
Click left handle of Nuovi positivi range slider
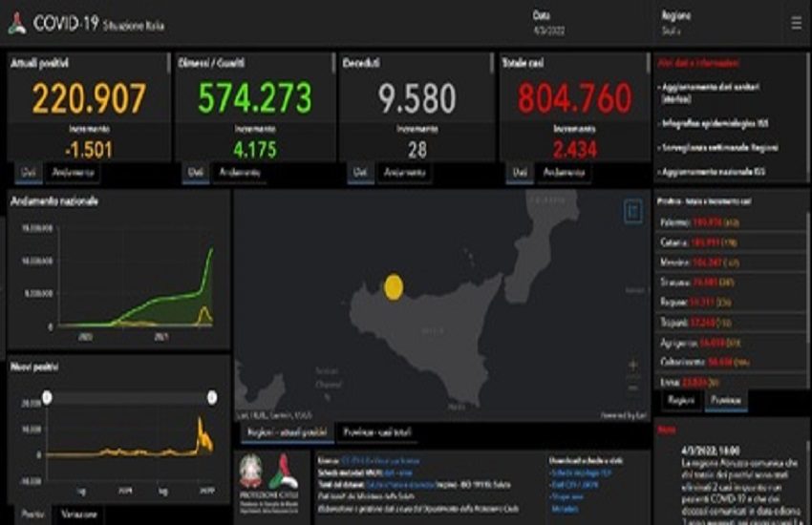[48, 396]
